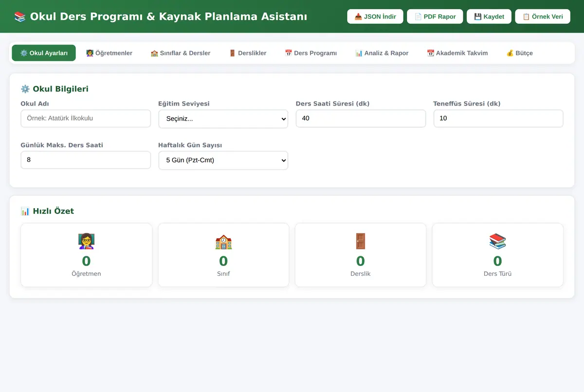Image resolution: width=584 pixels, height=392 pixels.
Task: Click the school emoji in the Sınıf card
Action: pos(223,241)
